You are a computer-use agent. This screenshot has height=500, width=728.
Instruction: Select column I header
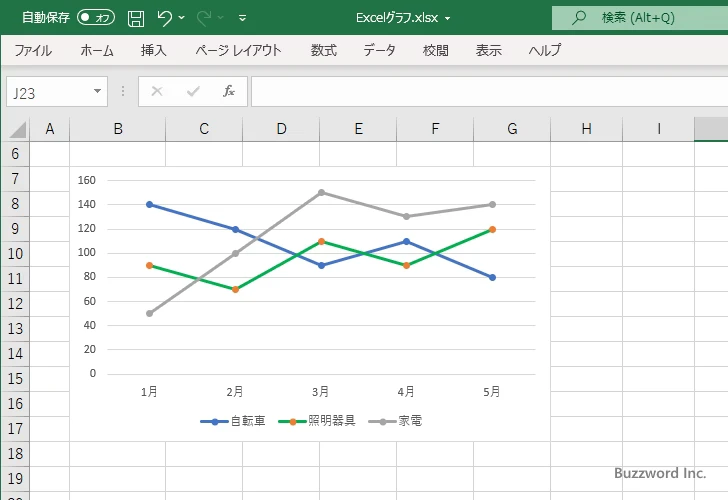coord(658,129)
